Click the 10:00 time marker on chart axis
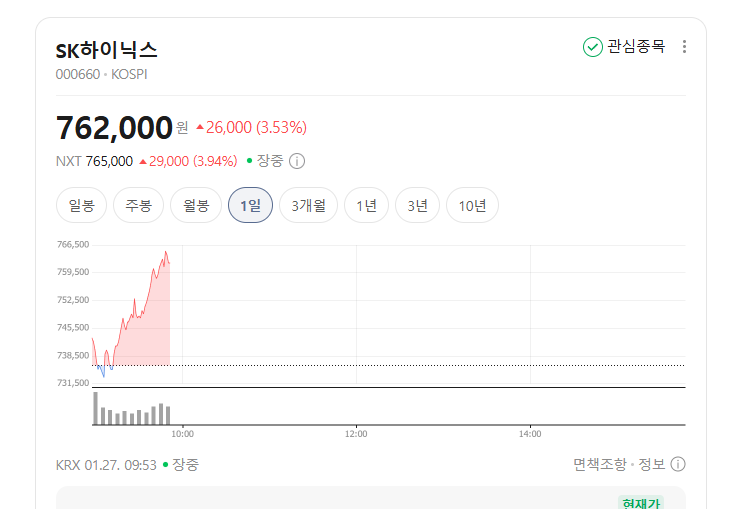 [x=182, y=433]
